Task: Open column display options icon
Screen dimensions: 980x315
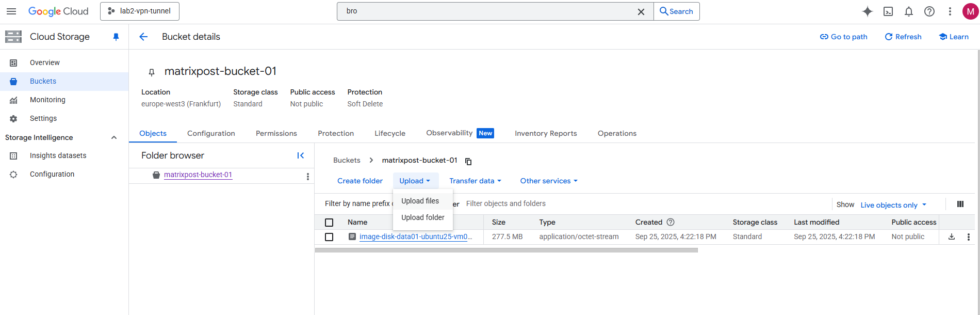Action: pyautogui.click(x=960, y=204)
